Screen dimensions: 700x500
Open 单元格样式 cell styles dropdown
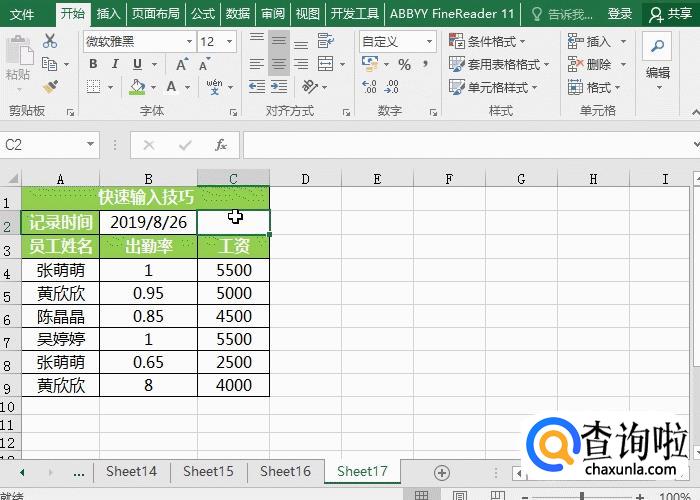493,87
